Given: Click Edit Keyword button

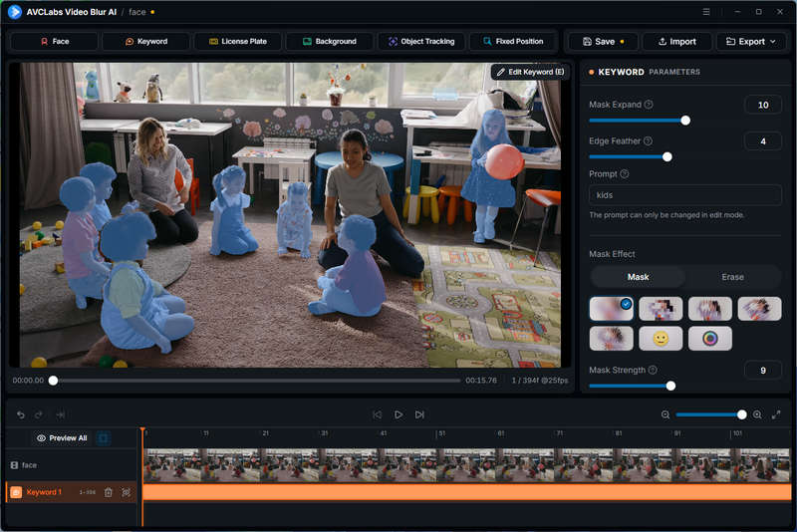Looking at the screenshot, I should tap(530, 72).
